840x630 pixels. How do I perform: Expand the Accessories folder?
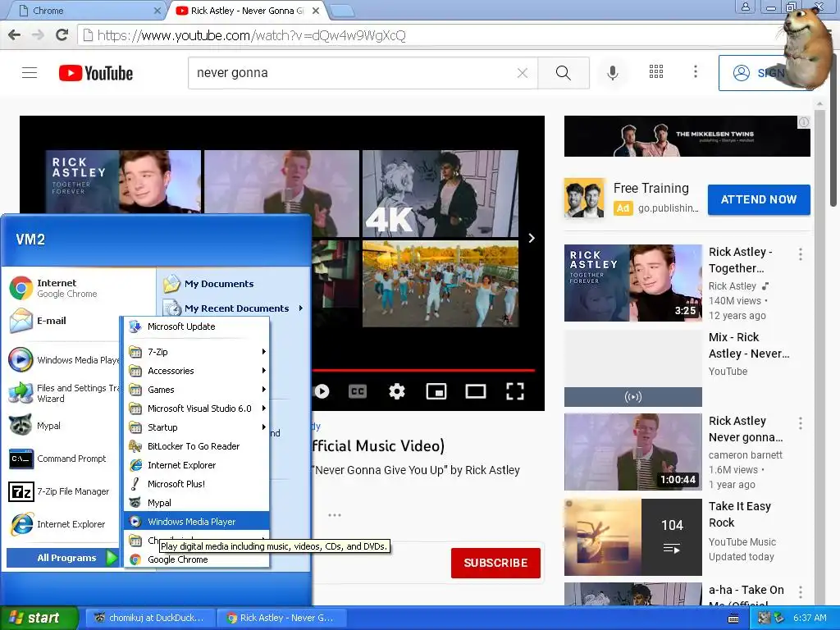tap(197, 371)
